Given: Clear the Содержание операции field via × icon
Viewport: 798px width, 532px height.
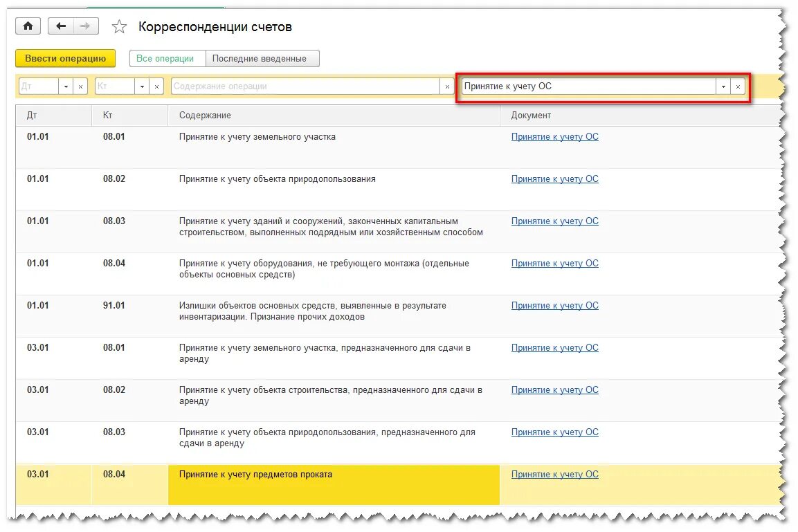Looking at the screenshot, I should pos(447,86).
